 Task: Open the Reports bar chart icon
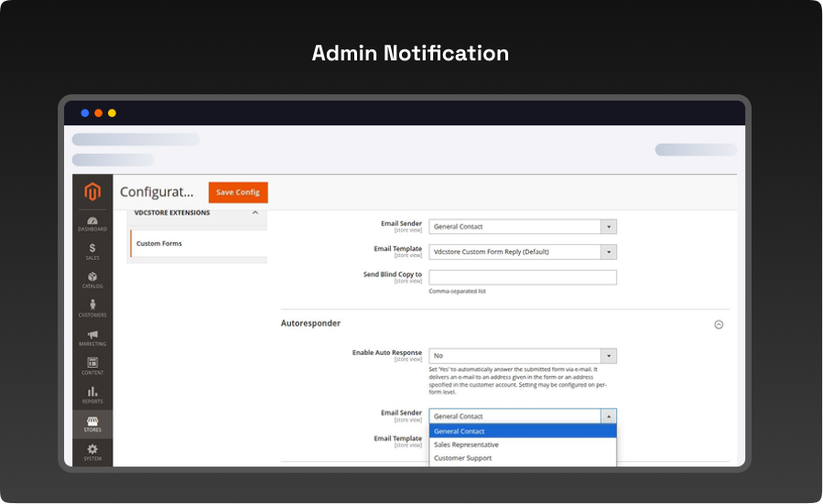click(92, 394)
